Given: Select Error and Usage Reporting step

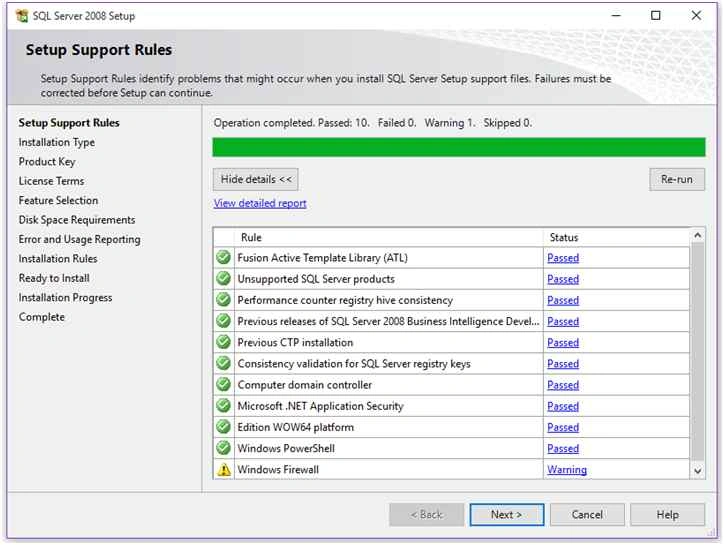Looking at the screenshot, I should point(79,239).
